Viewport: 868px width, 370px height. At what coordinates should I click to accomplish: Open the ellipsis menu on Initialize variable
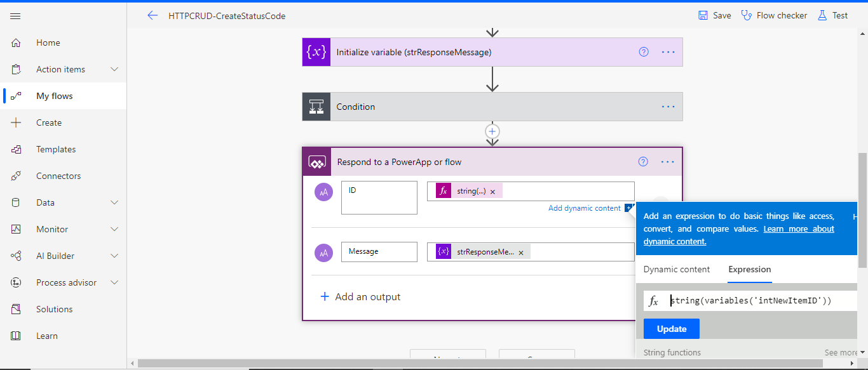[x=668, y=51]
